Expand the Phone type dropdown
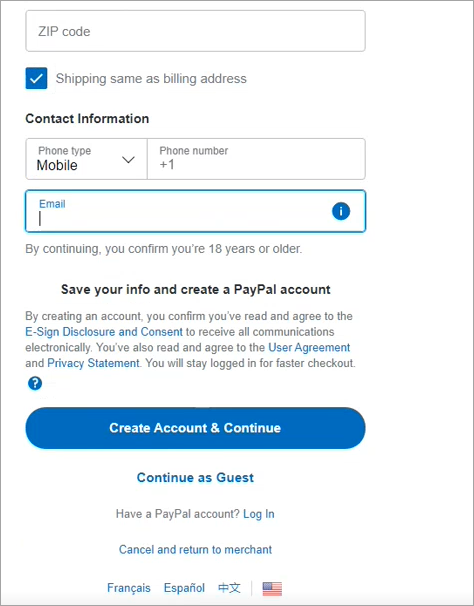 point(86,159)
